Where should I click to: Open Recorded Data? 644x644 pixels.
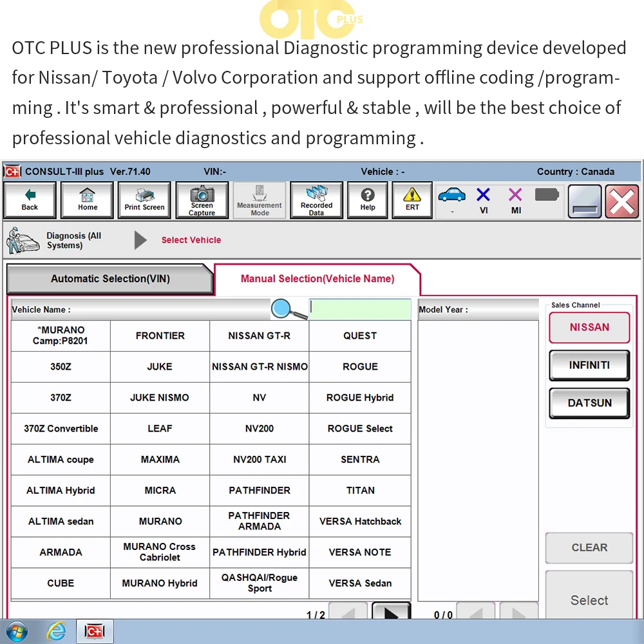[x=316, y=200]
